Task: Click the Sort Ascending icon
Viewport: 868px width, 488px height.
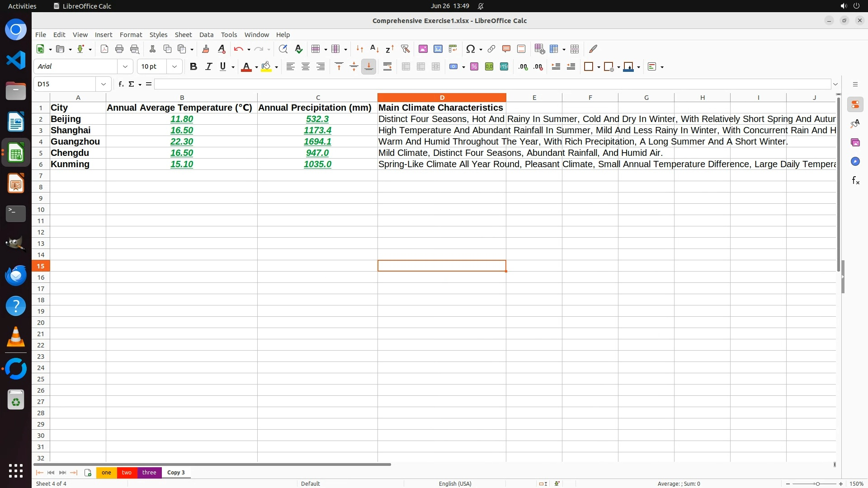Action: pyautogui.click(x=374, y=49)
